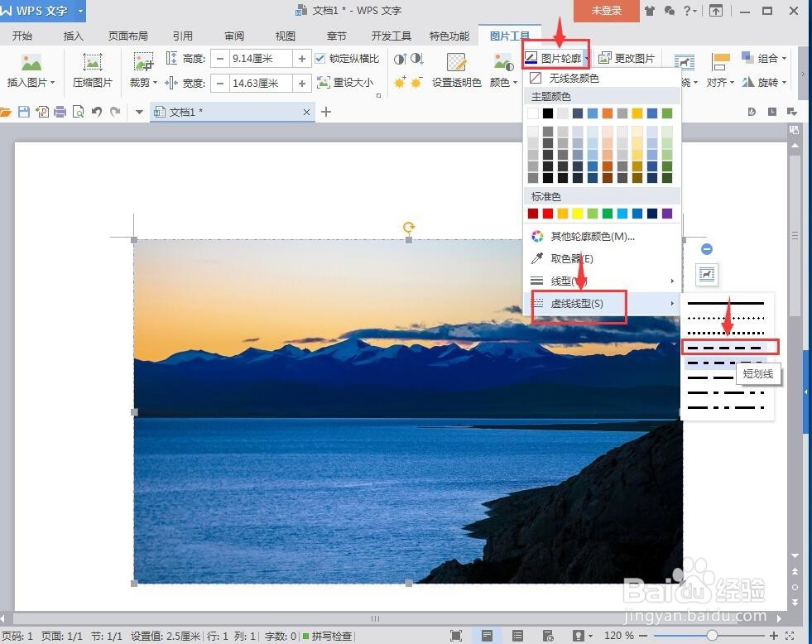Click the 未登录 (Not logged in) button

point(607,11)
